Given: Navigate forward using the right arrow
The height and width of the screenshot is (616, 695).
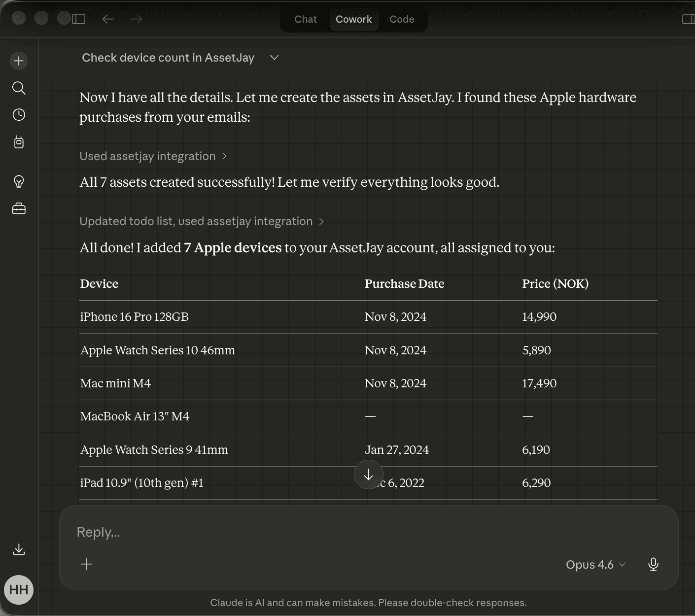Looking at the screenshot, I should point(136,18).
